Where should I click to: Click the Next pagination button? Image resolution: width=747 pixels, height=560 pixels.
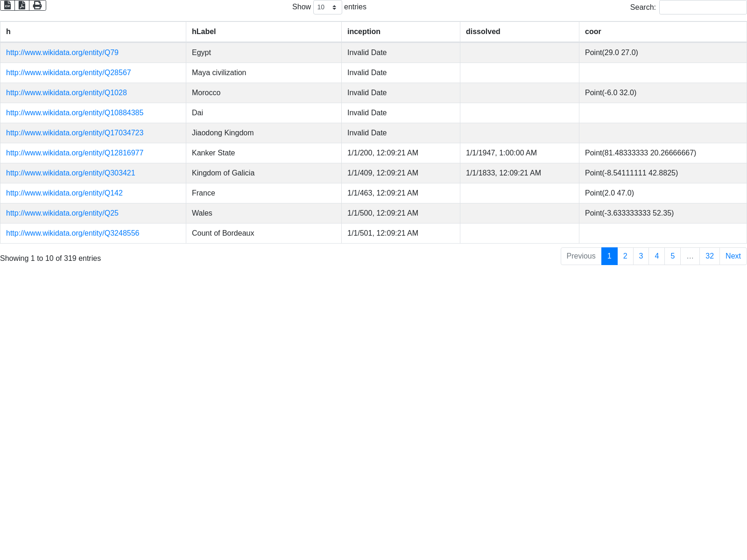click(733, 256)
